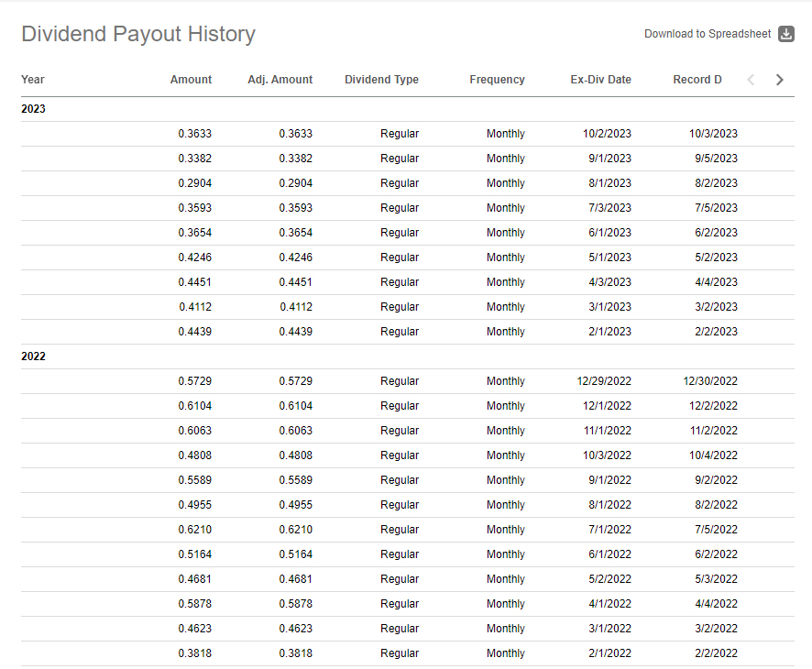The image size is (812, 669).
Task: Click ex-div date 2/1/2022
Action: [610, 654]
